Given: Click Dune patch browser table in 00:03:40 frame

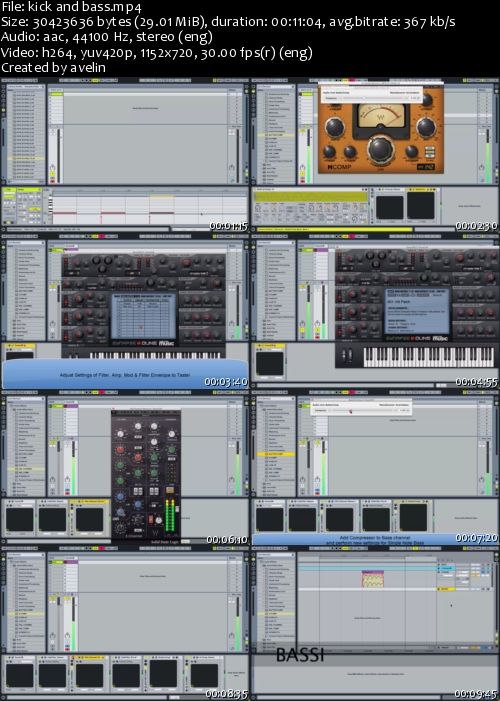Looking at the screenshot, I should [x=144, y=316].
